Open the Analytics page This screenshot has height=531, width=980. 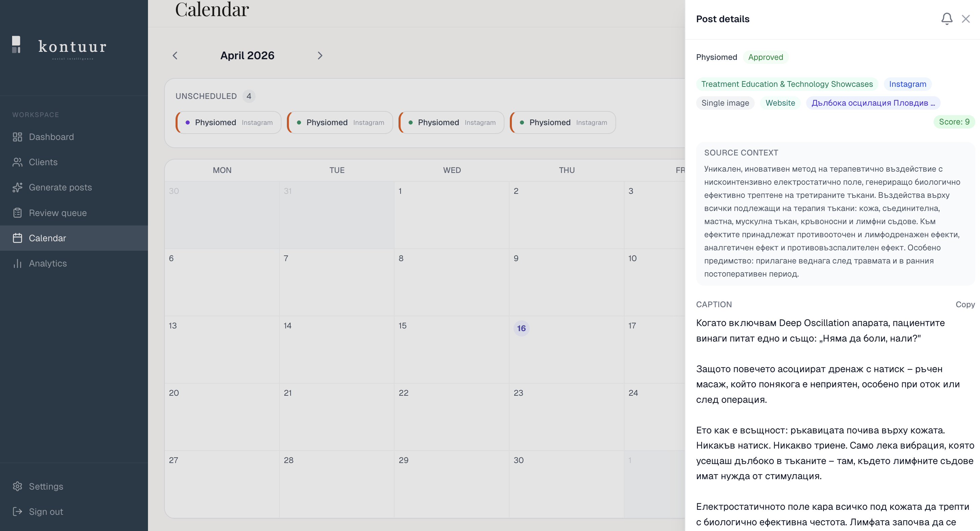74,263
